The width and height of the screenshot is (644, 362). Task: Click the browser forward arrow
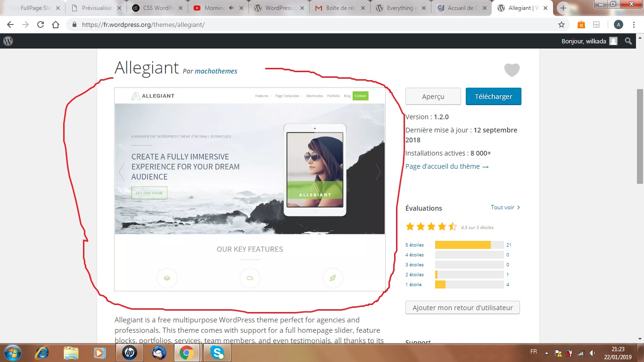tap(25, 25)
